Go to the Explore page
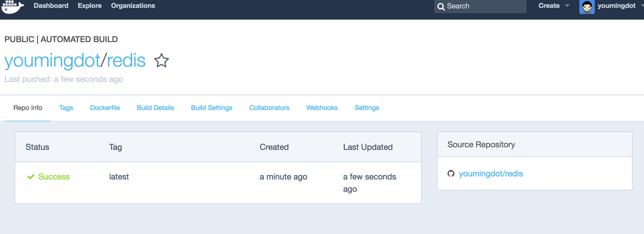 pos(89,6)
